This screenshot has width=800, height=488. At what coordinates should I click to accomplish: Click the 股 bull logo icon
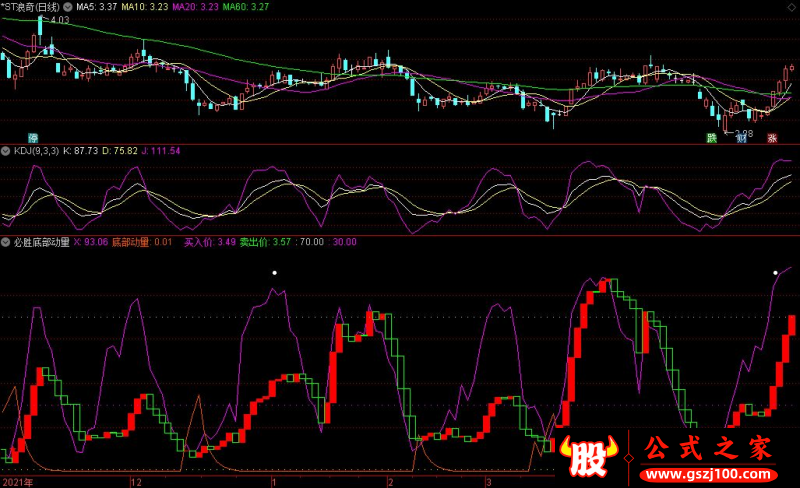pos(589,456)
